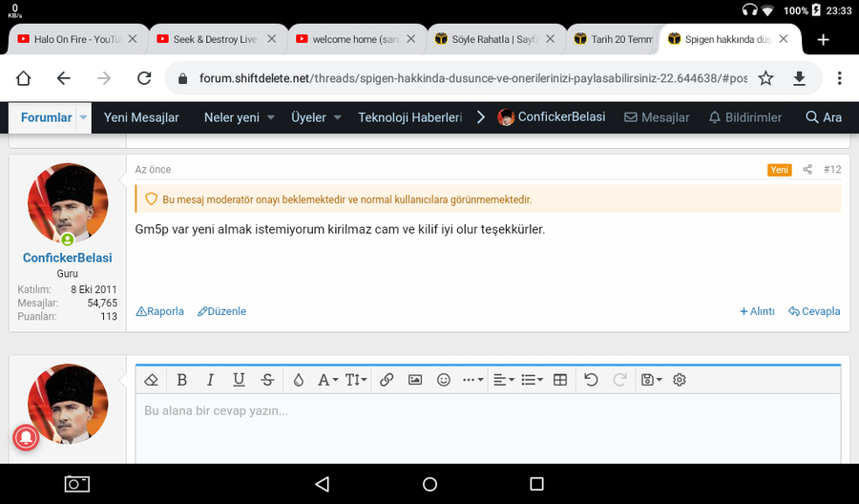This screenshot has width=859, height=504.
Task: Click the Cevapla reply link
Action: click(x=814, y=311)
